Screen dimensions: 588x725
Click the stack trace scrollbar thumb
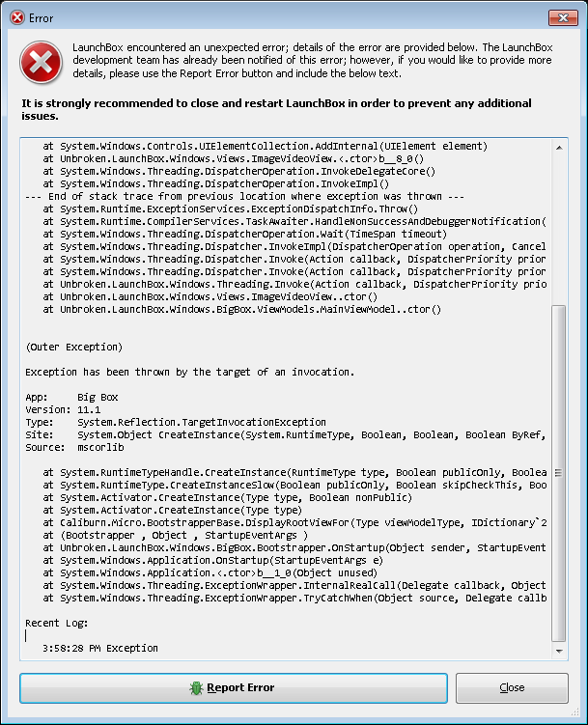[x=559, y=473]
